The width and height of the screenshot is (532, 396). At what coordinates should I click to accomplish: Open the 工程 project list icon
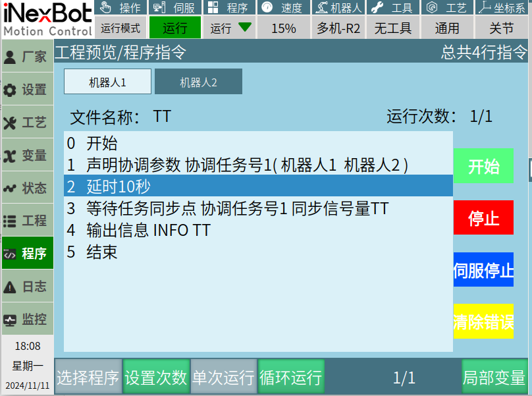tap(11, 221)
